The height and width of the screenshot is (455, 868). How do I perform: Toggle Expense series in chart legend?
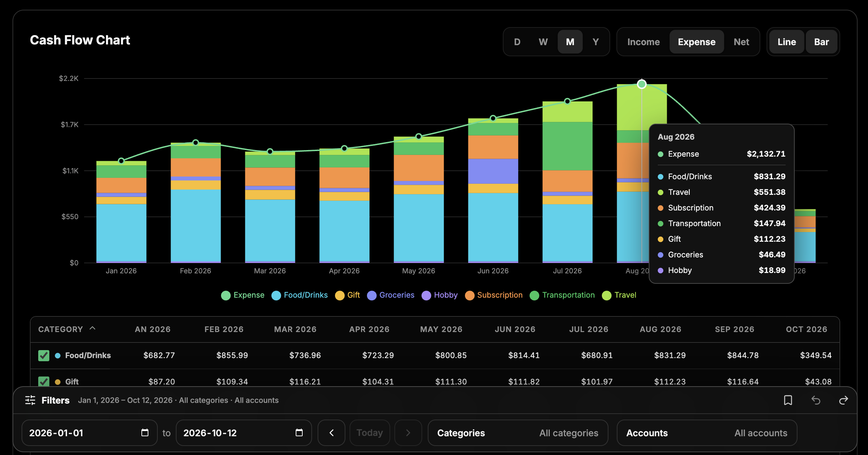(243, 295)
